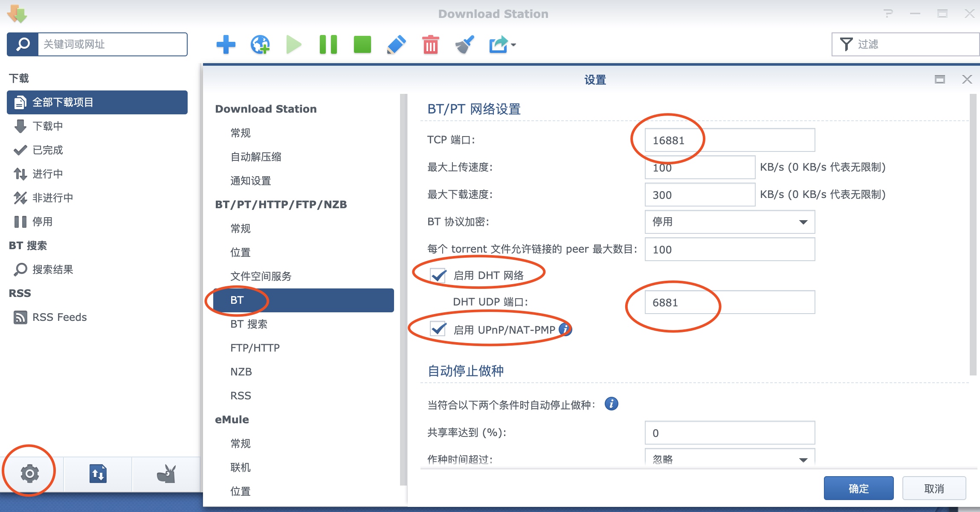This screenshot has width=980, height=512.
Task: Click settings navigation list scrollbar
Action: [x=403, y=289]
